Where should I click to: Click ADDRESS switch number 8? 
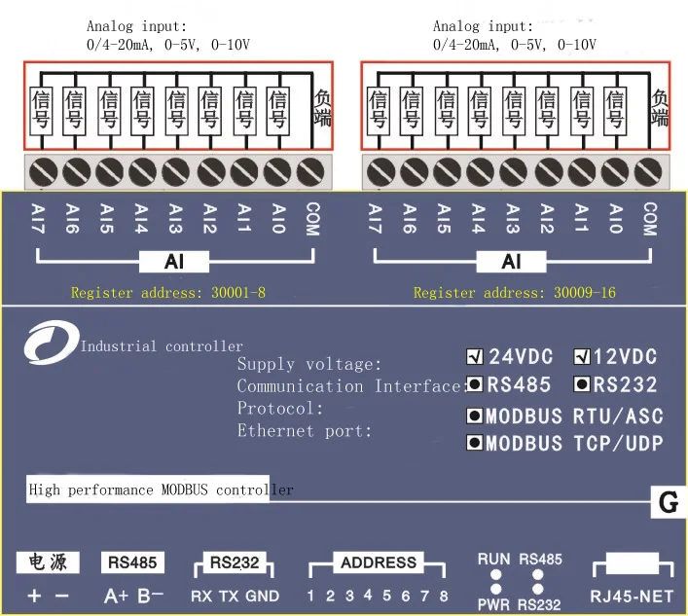tap(444, 596)
